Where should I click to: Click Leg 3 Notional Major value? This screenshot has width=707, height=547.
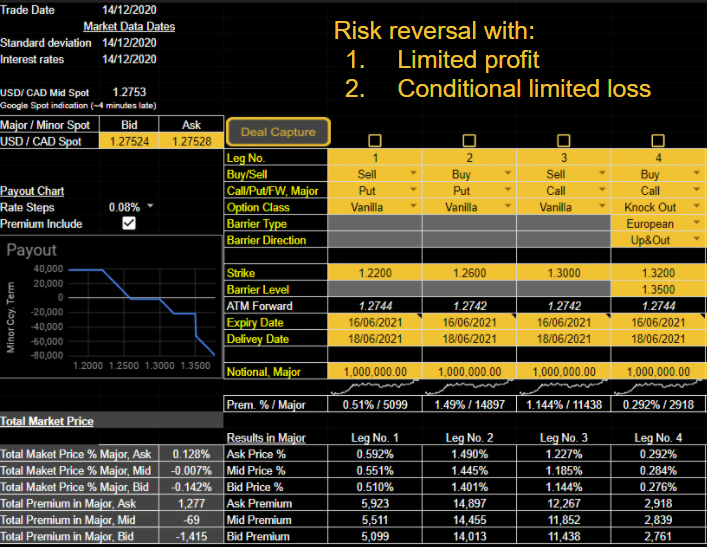pyautogui.click(x=563, y=372)
